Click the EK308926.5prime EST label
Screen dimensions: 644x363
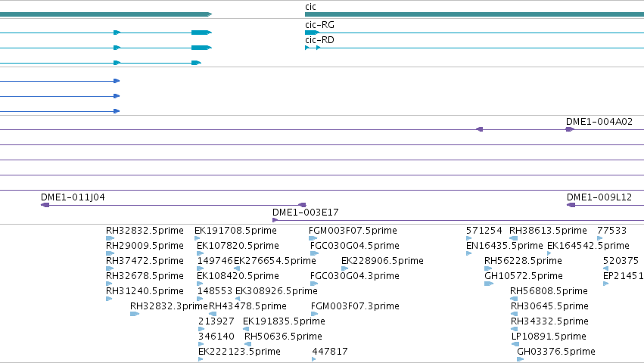[x=276, y=290]
